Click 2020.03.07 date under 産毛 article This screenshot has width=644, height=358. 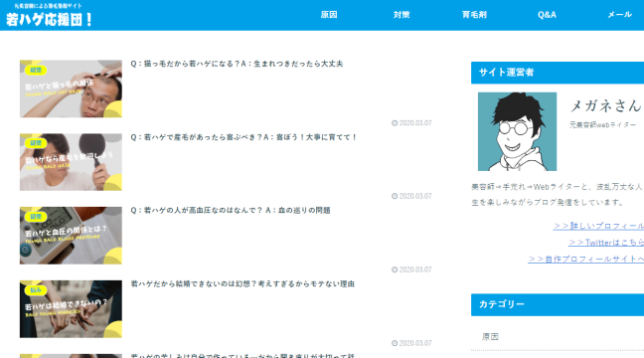[415, 196]
